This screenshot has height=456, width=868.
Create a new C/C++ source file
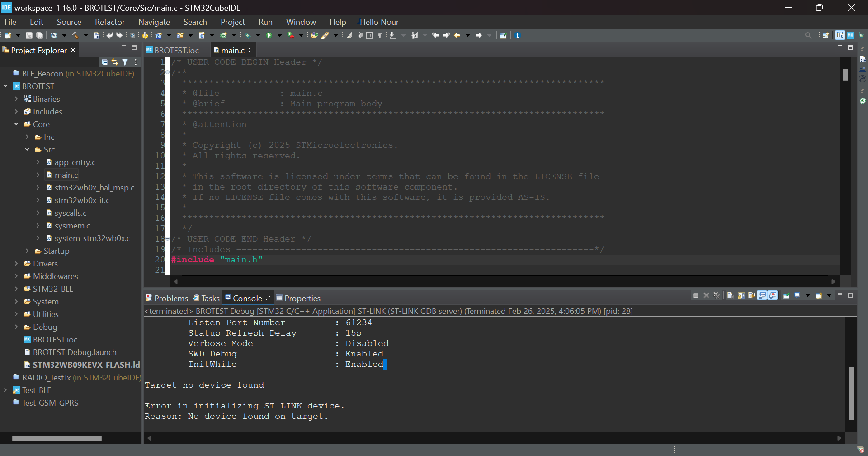pos(201,35)
